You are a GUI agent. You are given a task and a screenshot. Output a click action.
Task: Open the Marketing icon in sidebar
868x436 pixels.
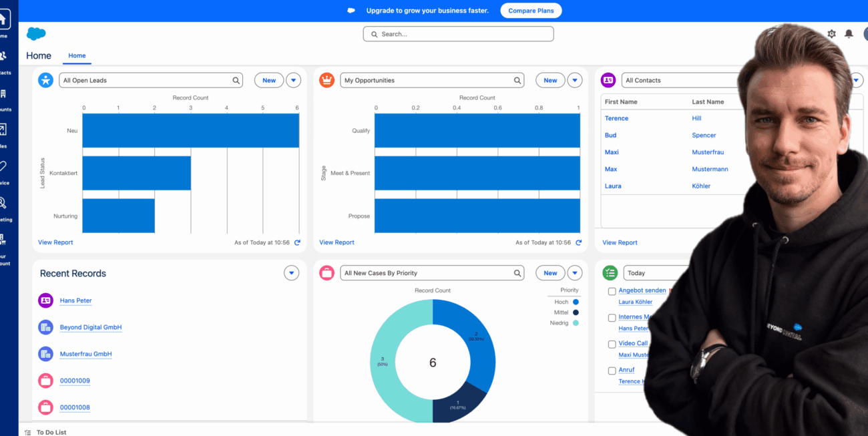click(x=3, y=203)
